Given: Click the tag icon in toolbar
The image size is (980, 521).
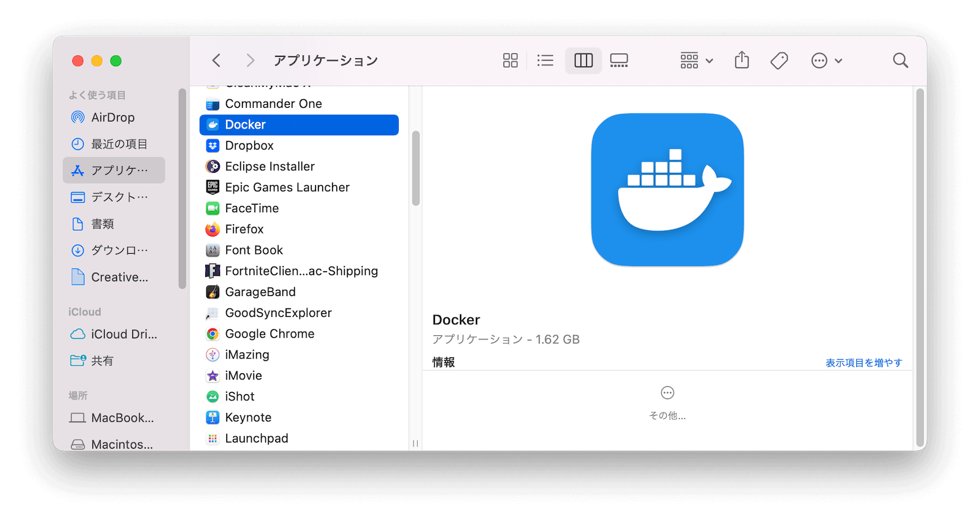Looking at the screenshot, I should click(778, 60).
